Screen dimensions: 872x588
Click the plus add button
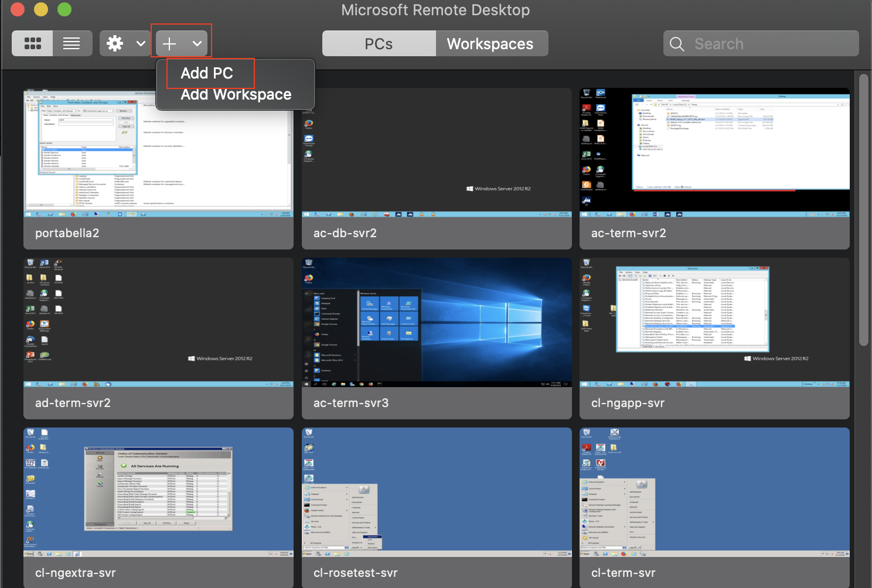tap(169, 43)
